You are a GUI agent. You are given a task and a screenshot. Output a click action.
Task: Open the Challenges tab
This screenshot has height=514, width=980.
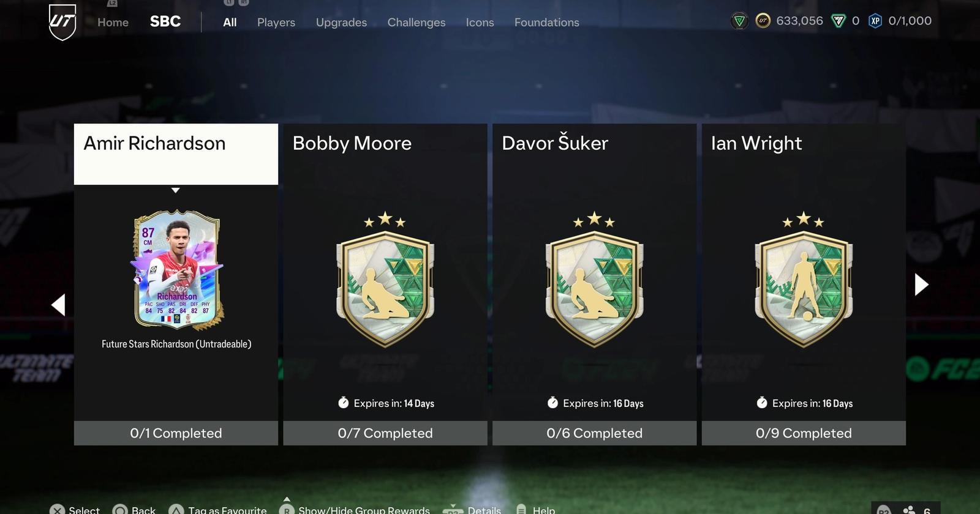[417, 23]
